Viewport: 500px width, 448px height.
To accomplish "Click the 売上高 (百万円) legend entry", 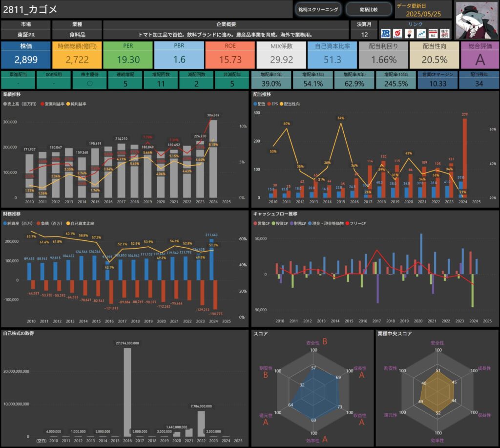I will [x=20, y=104].
